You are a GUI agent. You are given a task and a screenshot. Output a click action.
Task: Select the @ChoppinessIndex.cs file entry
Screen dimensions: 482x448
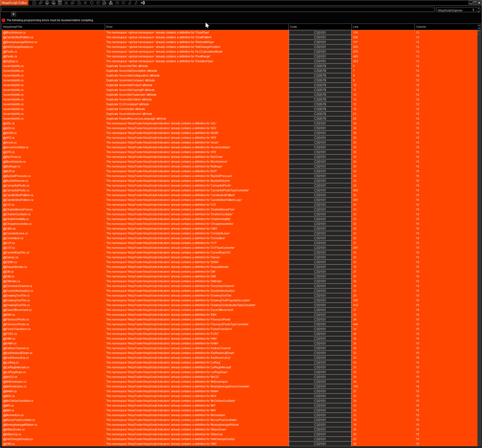[x=17, y=224]
